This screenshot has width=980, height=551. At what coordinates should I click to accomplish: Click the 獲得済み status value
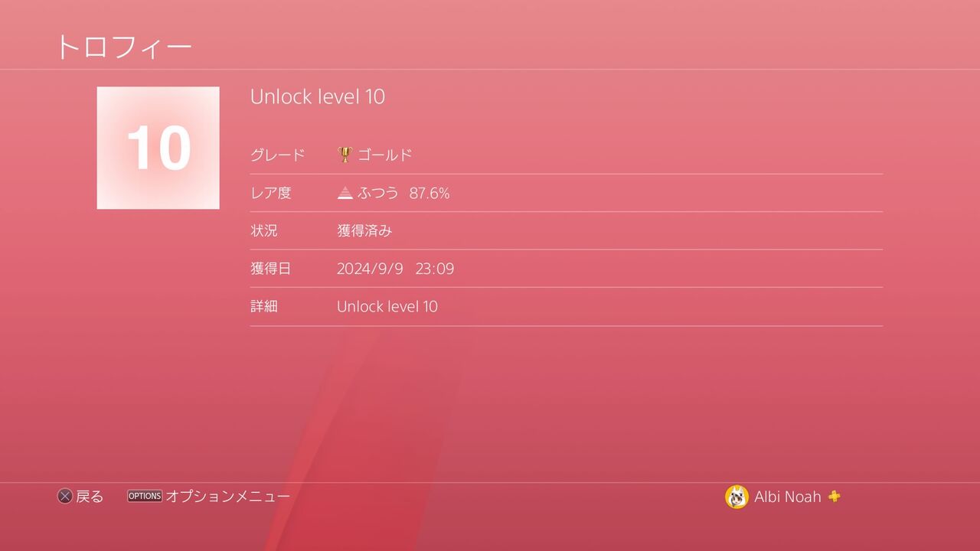[x=364, y=230]
